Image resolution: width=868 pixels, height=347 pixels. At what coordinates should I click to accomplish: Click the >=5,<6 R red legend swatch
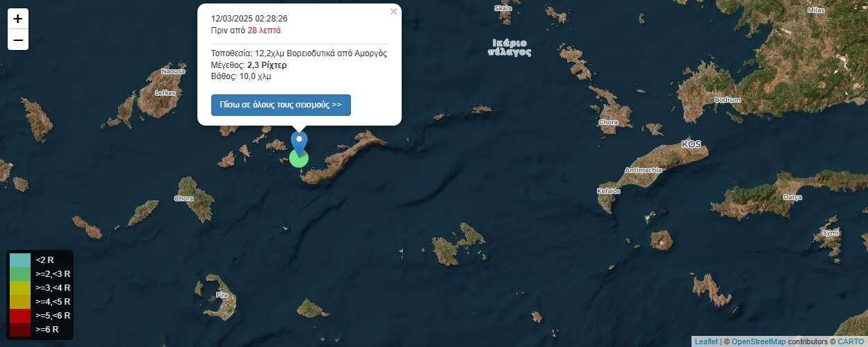20,315
